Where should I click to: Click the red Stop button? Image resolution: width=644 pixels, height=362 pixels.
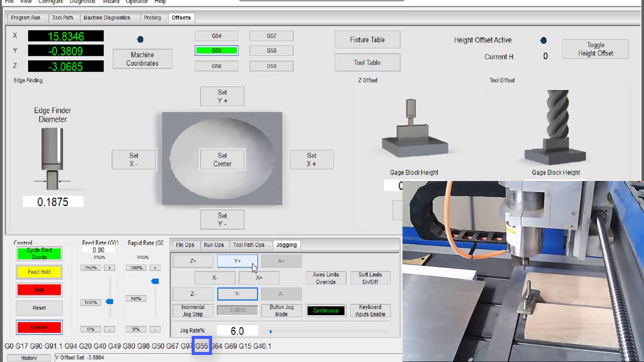point(39,290)
